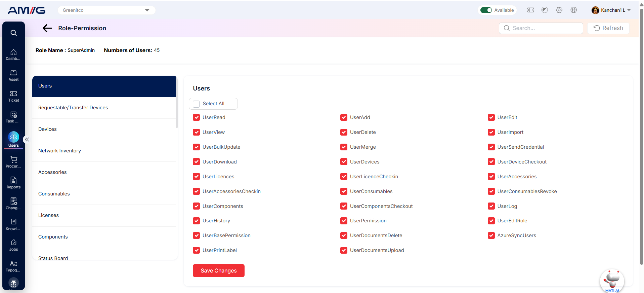Select the Users permission category
This screenshot has width=644, height=293.
(x=104, y=86)
